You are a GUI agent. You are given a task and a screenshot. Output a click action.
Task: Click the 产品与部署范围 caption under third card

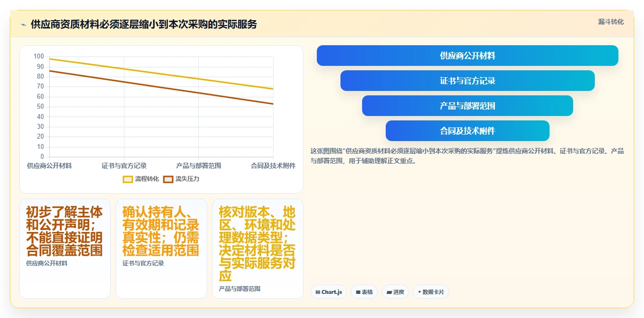pyautogui.click(x=240, y=289)
